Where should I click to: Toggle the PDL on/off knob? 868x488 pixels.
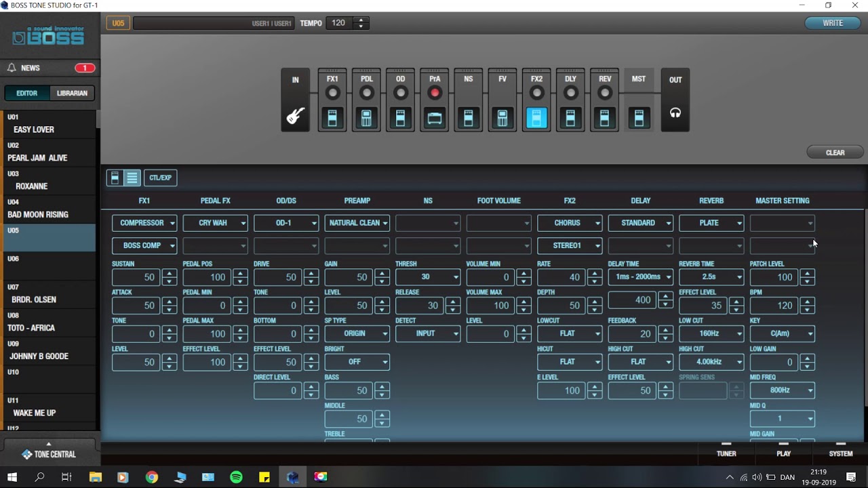pyautogui.click(x=366, y=93)
